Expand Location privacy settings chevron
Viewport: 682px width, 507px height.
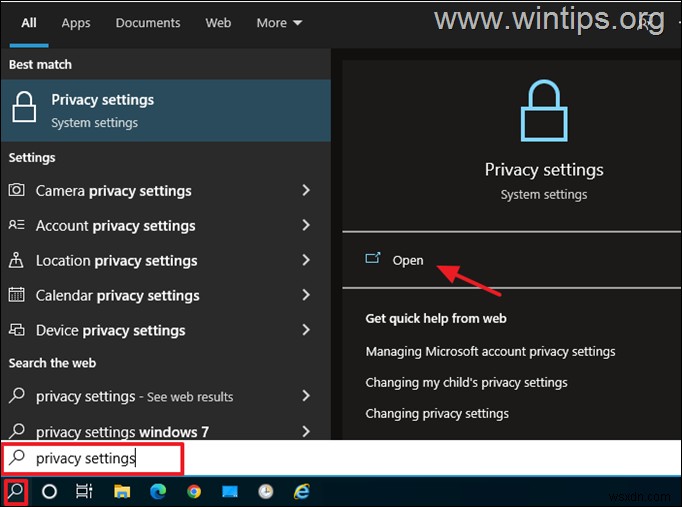click(306, 260)
